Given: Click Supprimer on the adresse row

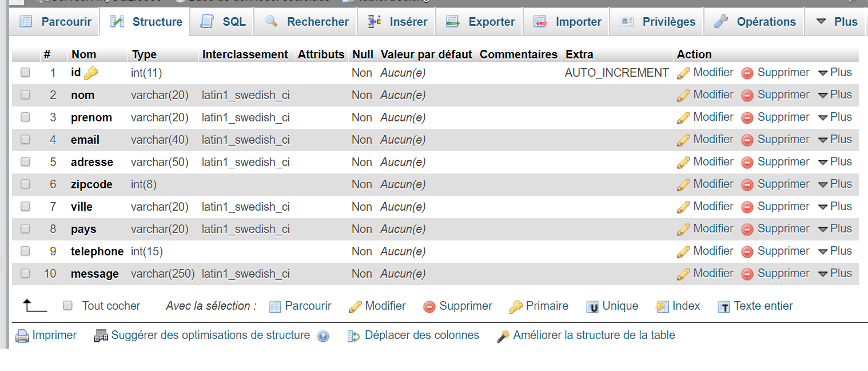Looking at the screenshot, I should pos(775,161).
